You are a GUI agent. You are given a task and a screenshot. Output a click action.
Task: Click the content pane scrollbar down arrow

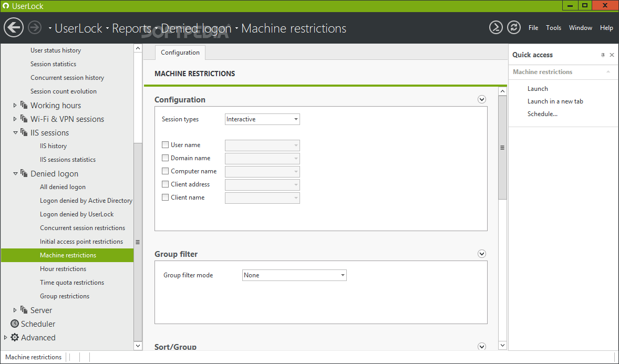point(502,346)
